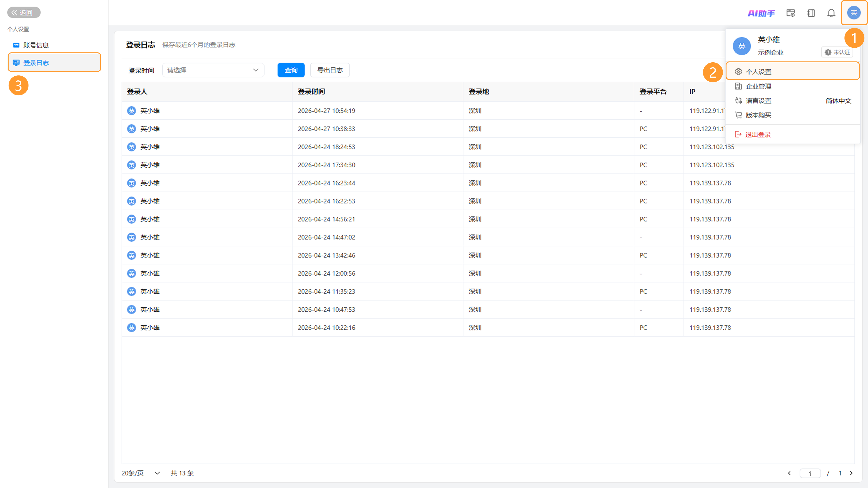
Task: Click avatar in the 10:22:16 login row
Action: tap(131, 328)
